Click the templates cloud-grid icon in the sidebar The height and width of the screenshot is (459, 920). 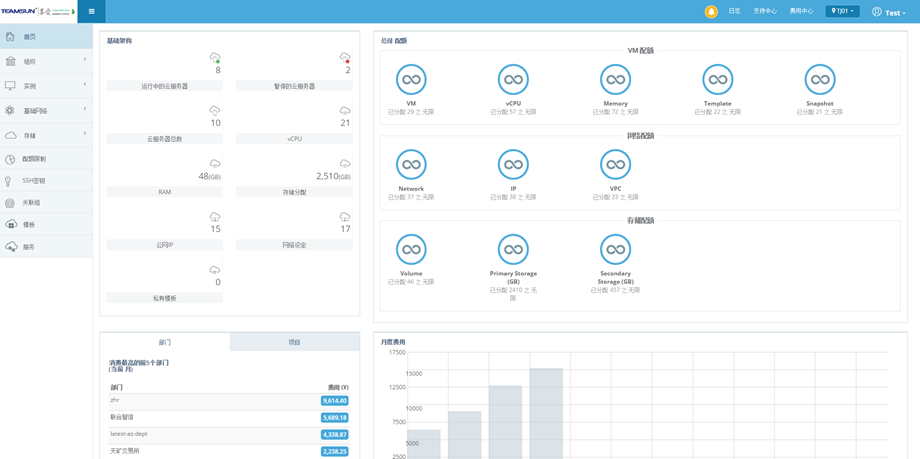[x=11, y=225]
